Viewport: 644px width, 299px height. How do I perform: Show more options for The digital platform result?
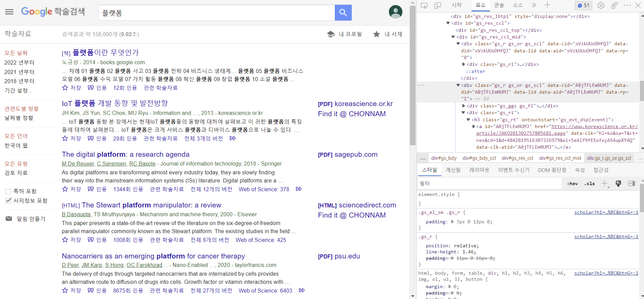click(x=298, y=189)
